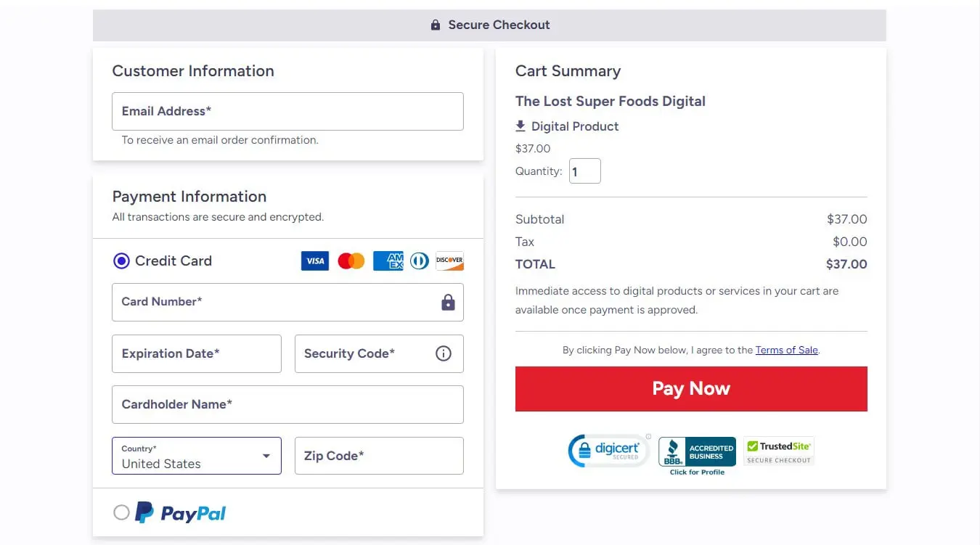Viewport: 980px width, 545px height.
Task: Click the TrustedSite secure checkout badge
Action: click(x=779, y=451)
